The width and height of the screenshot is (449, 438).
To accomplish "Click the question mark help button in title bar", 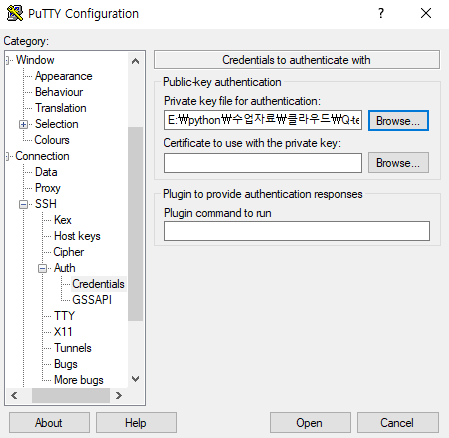I will tap(381, 13).
